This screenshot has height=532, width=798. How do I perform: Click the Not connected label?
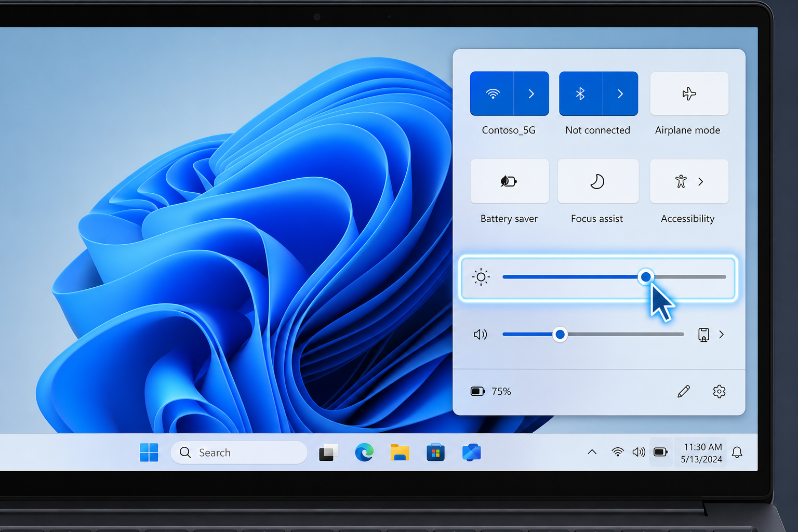coord(597,130)
